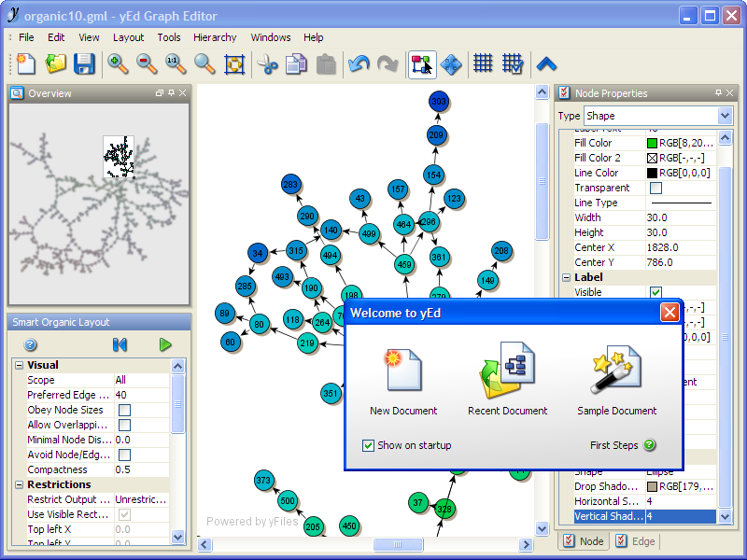Toggle Allow Overlapping checkbox
This screenshot has width=747, height=560.
[124, 425]
